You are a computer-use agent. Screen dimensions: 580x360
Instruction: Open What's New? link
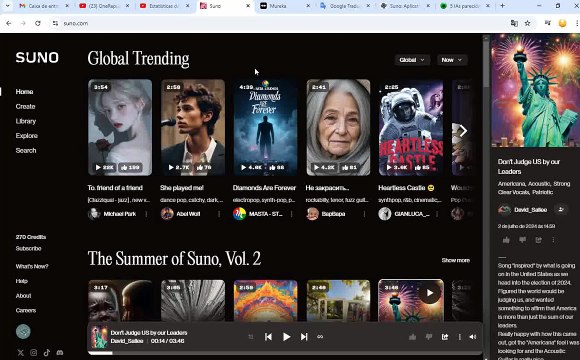click(32, 266)
